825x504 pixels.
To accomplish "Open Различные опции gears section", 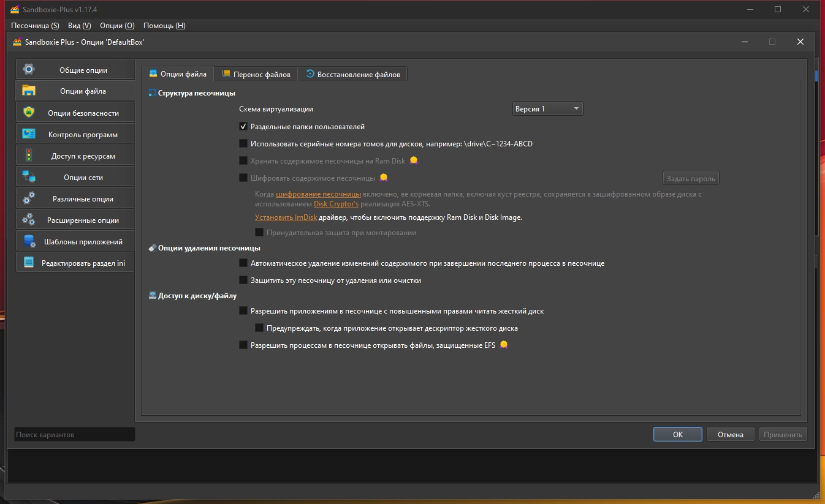I will [x=75, y=198].
